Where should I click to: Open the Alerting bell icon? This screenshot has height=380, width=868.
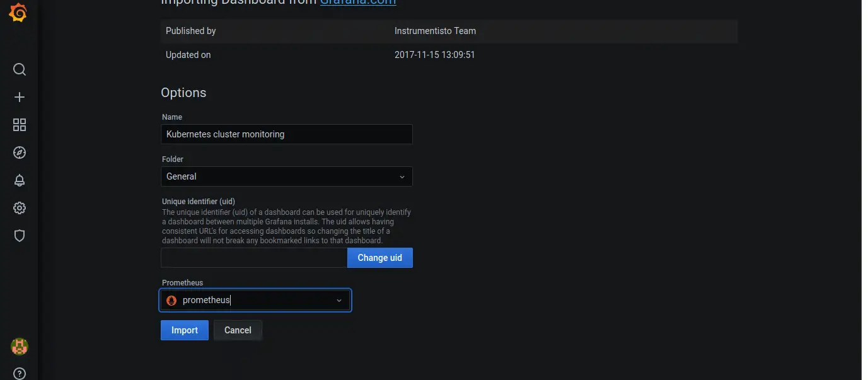click(x=18, y=180)
